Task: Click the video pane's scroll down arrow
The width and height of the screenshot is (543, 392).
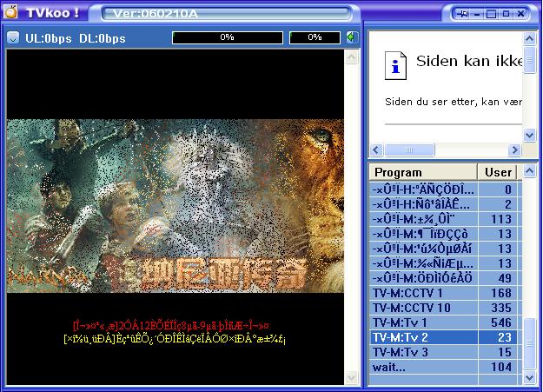Action: (351, 377)
